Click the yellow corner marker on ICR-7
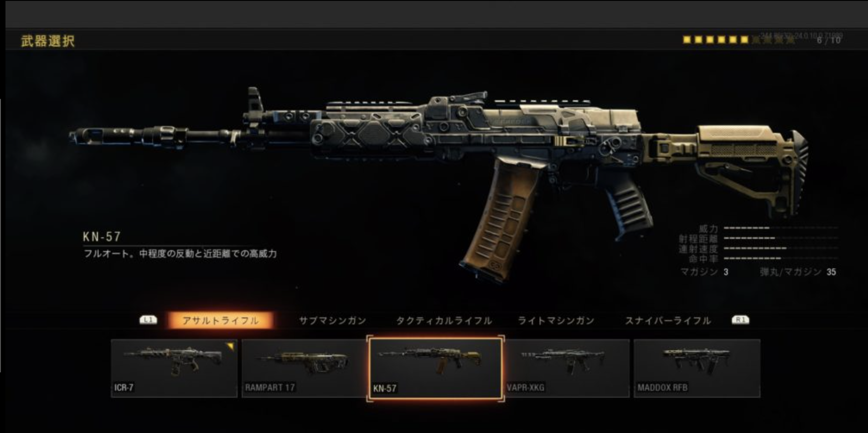This screenshot has width=868, height=433. point(231,347)
